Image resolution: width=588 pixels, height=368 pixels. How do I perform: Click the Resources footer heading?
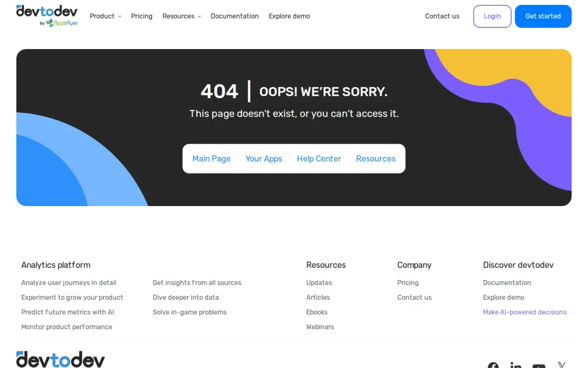click(326, 265)
